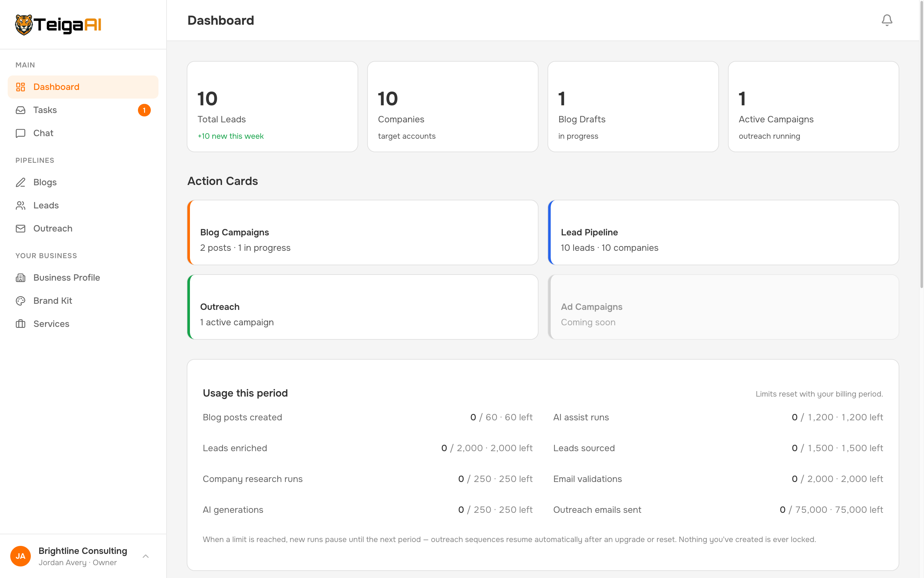Click the Chat bubble icon
The height and width of the screenshot is (578, 924).
pyautogui.click(x=21, y=133)
